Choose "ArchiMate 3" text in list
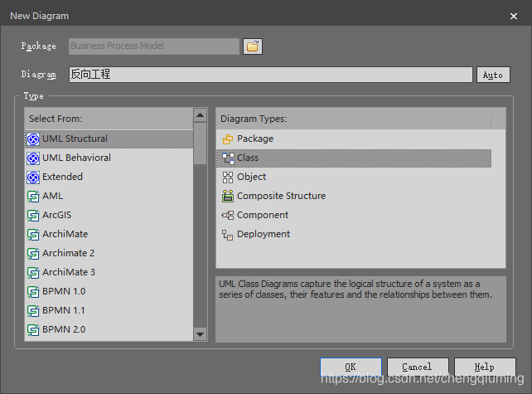Image resolution: width=532 pixels, height=394 pixels. coord(69,272)
